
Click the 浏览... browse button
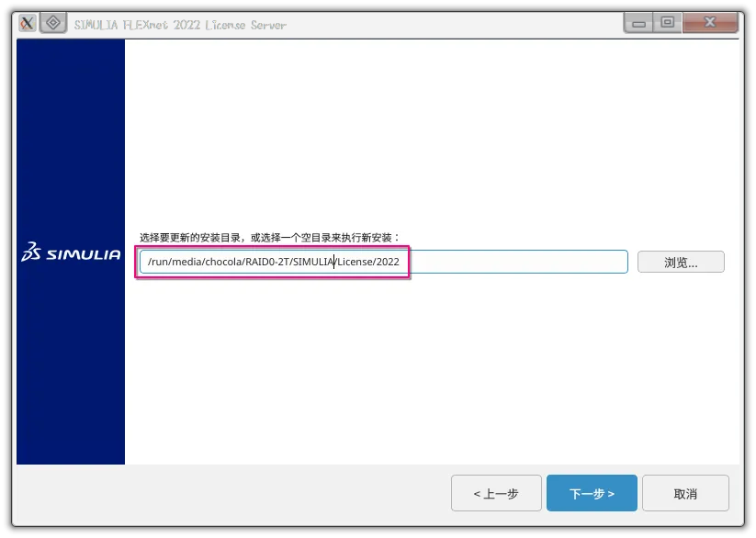[681, 263]
